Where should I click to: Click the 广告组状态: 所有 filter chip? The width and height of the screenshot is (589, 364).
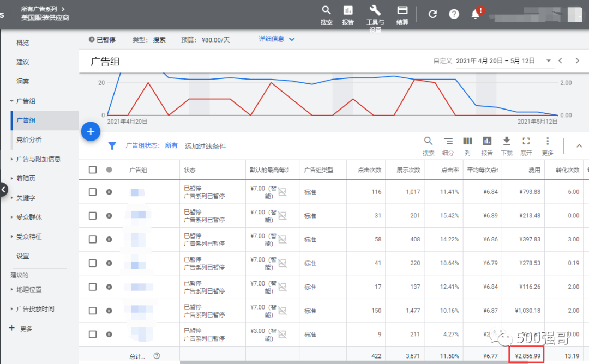point(152,145)
